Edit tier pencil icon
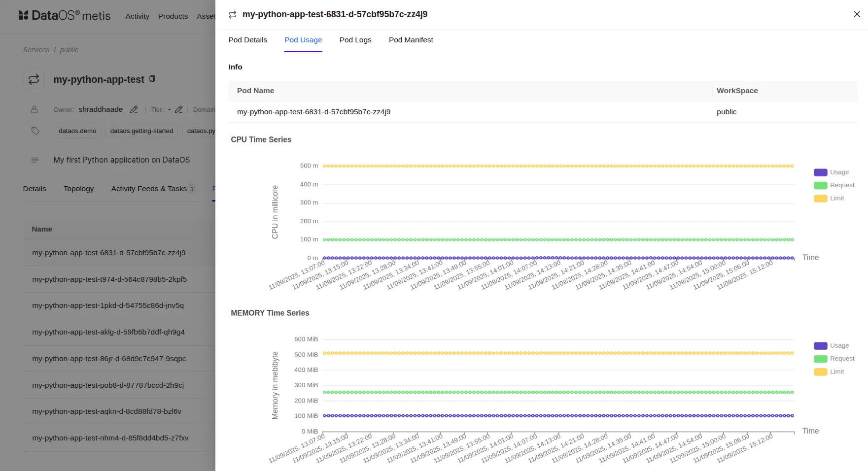This screenshot has height=471, width=868. (x=179, y=109)
